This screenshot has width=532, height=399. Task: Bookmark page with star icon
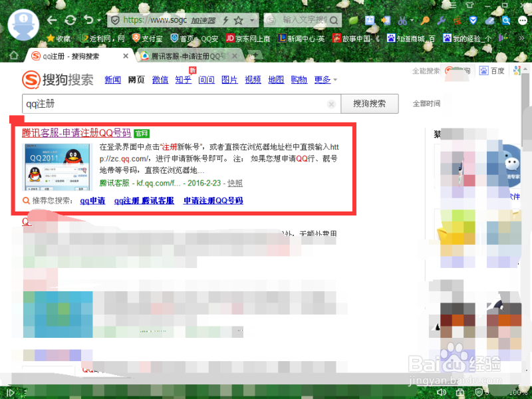pos(239,21)
